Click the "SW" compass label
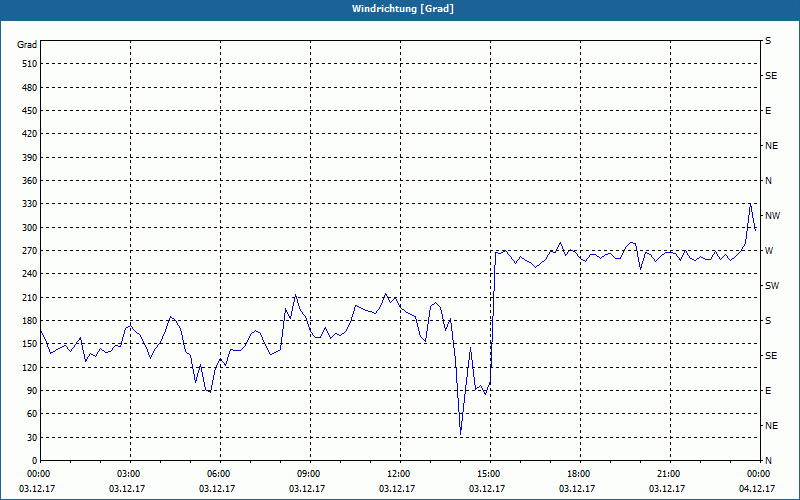Image resolution: width=800 pixels, height=500 pixels. [772, 286]
